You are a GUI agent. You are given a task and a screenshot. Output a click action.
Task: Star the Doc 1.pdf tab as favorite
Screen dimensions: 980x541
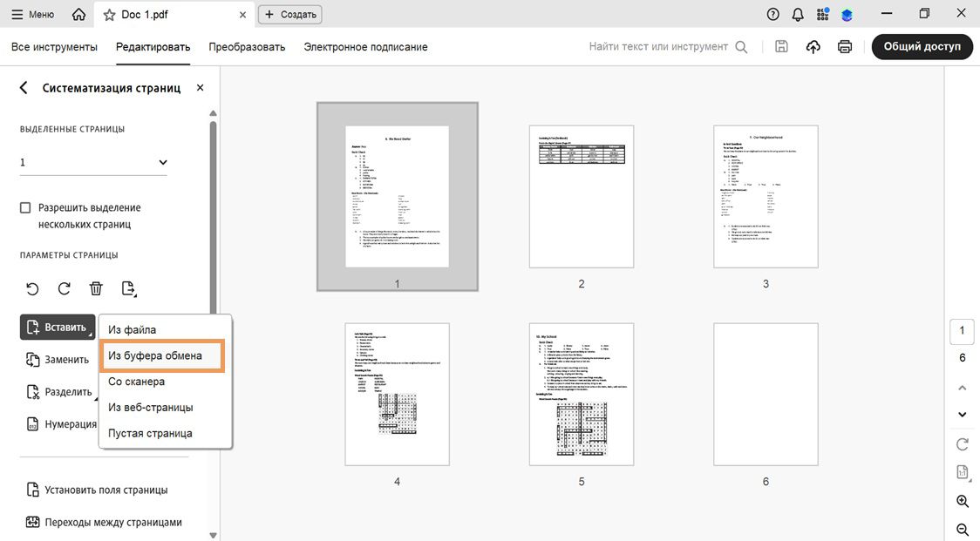[x=109, y=15]
